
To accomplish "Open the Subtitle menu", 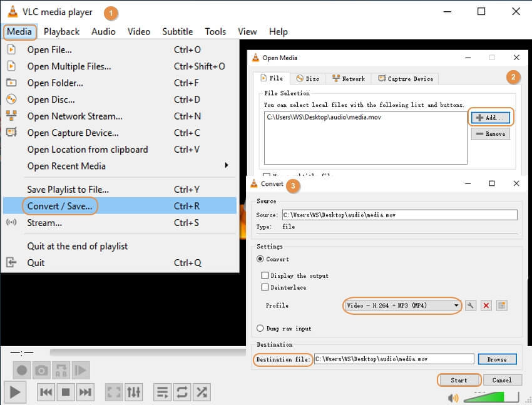I will point(178,32).
